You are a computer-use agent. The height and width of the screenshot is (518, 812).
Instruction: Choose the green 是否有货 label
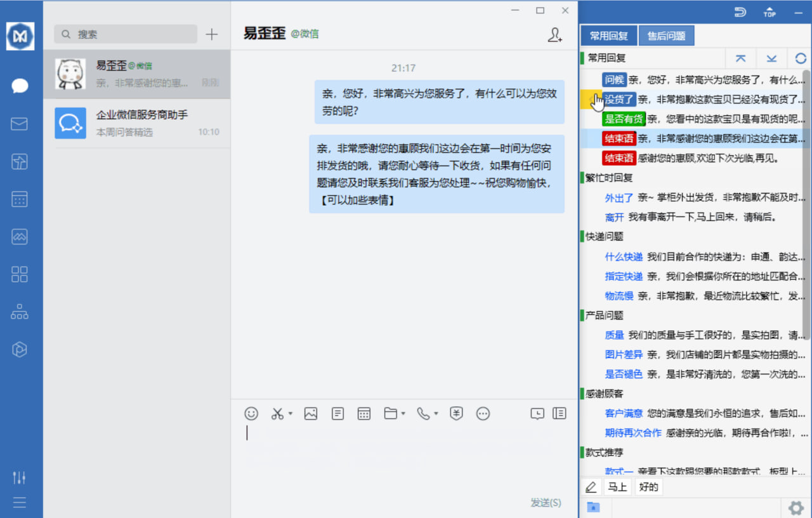pos(624,119)
